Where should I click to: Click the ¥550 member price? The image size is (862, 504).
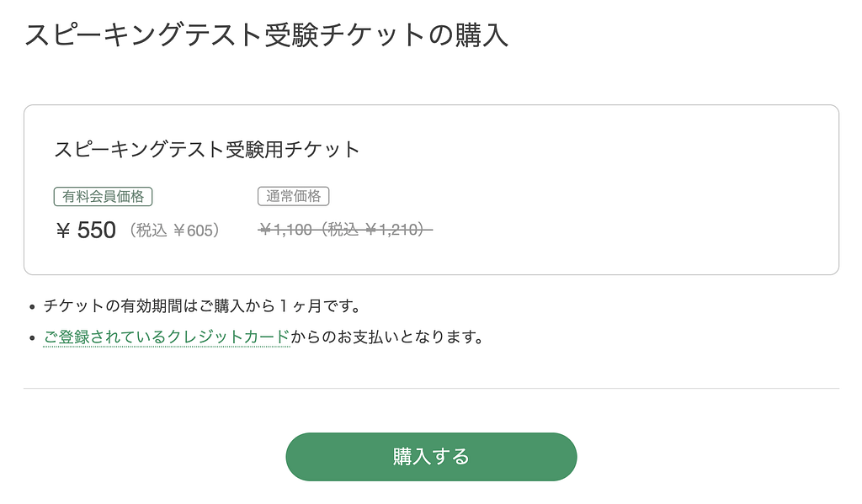pos(86,230)
